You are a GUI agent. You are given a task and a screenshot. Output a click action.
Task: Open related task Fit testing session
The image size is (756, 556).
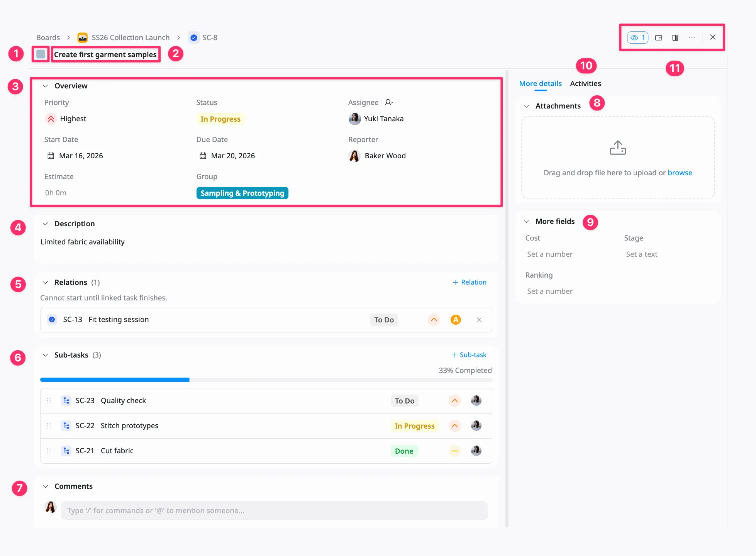119,319
